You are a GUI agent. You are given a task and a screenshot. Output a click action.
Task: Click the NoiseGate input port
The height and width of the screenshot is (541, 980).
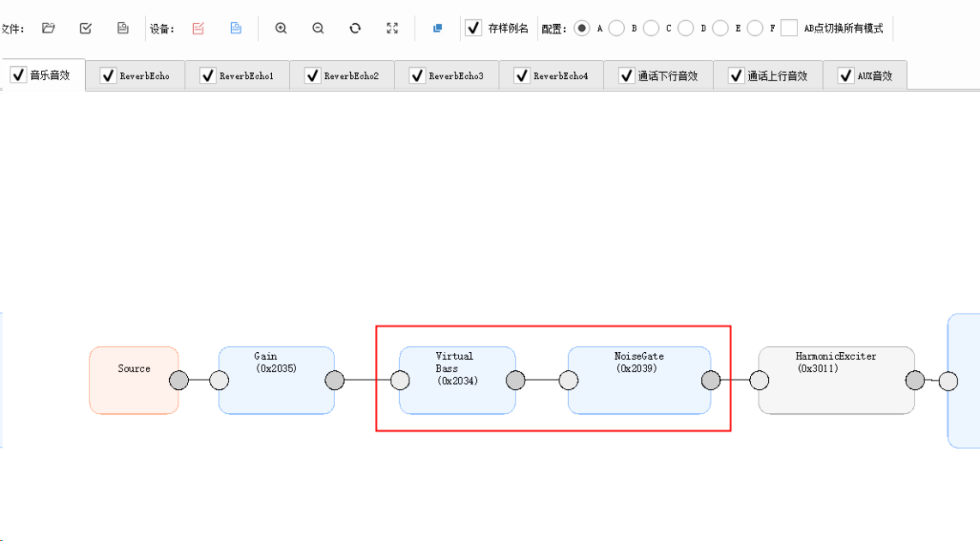tap(569, 380)
